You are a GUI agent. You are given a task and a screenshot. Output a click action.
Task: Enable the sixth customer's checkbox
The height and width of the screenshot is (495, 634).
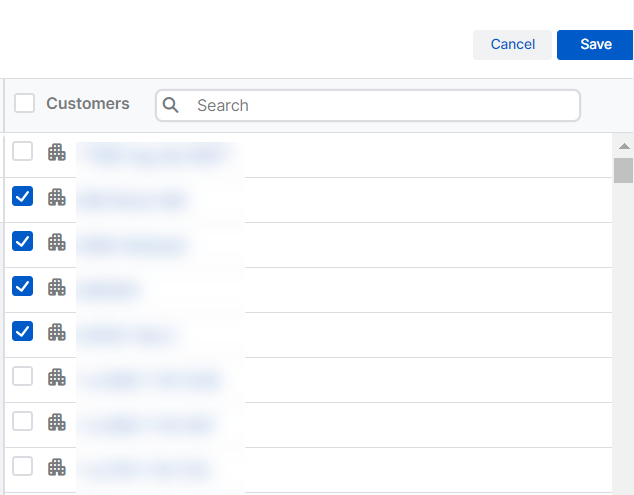point(22,376)
